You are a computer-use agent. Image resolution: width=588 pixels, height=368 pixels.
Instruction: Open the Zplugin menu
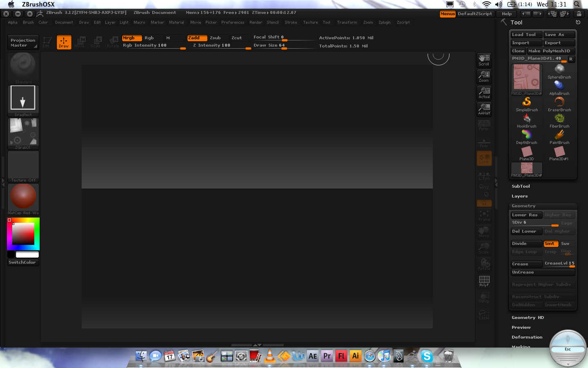tap(384, 22)
